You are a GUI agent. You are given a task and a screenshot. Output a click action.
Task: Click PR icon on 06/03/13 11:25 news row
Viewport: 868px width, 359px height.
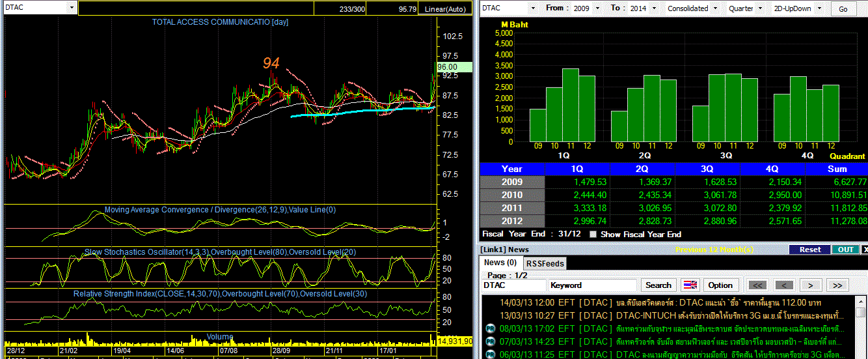coord(491,354)
